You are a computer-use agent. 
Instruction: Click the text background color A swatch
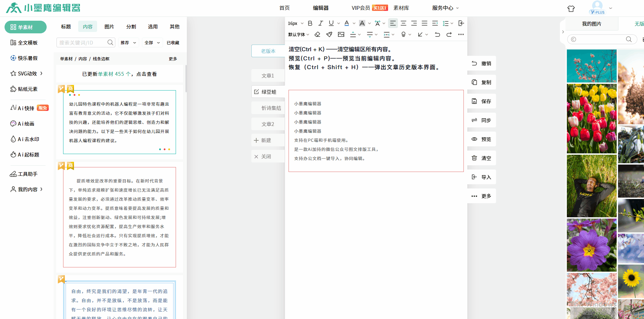pyautogui.click(x=362, y=23)
